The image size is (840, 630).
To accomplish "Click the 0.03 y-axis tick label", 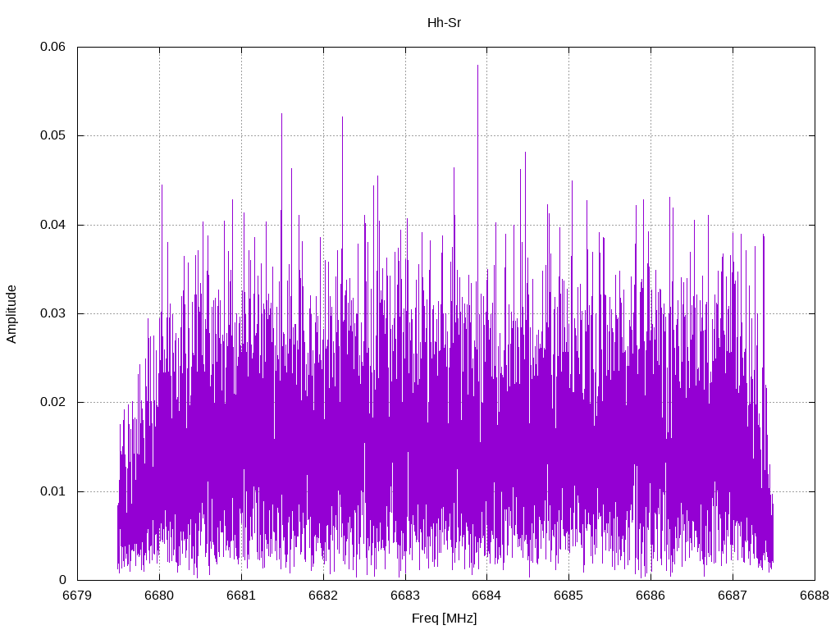I will point(52,313).
